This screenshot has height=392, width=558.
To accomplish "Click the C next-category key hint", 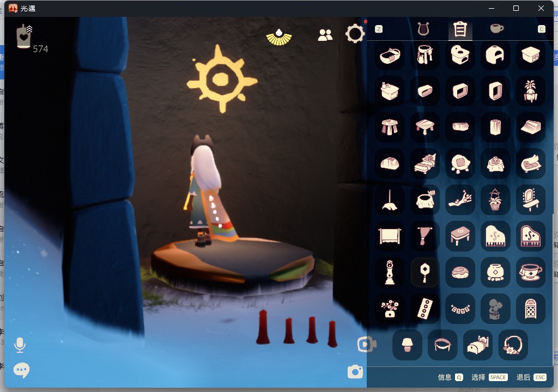I will point(541,29).
